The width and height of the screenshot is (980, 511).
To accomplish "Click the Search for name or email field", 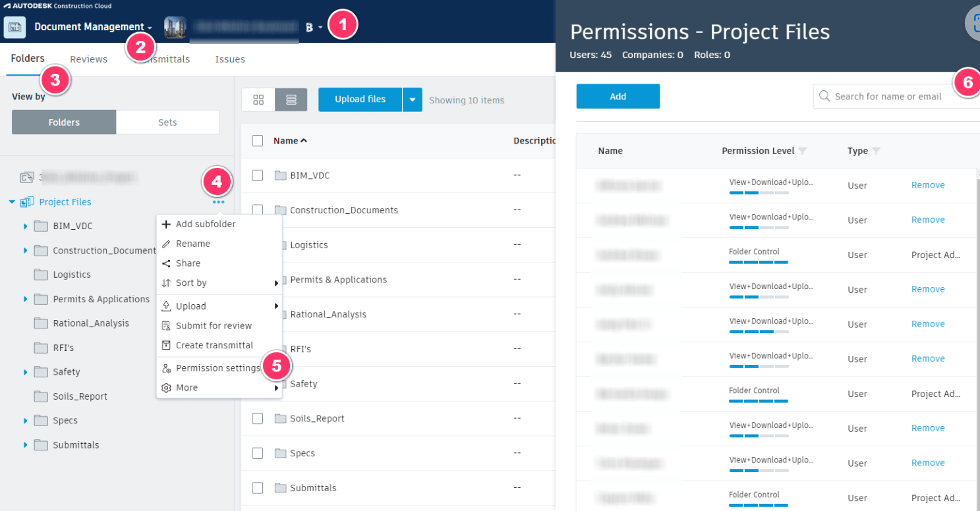I will click(x=890, y=96).
